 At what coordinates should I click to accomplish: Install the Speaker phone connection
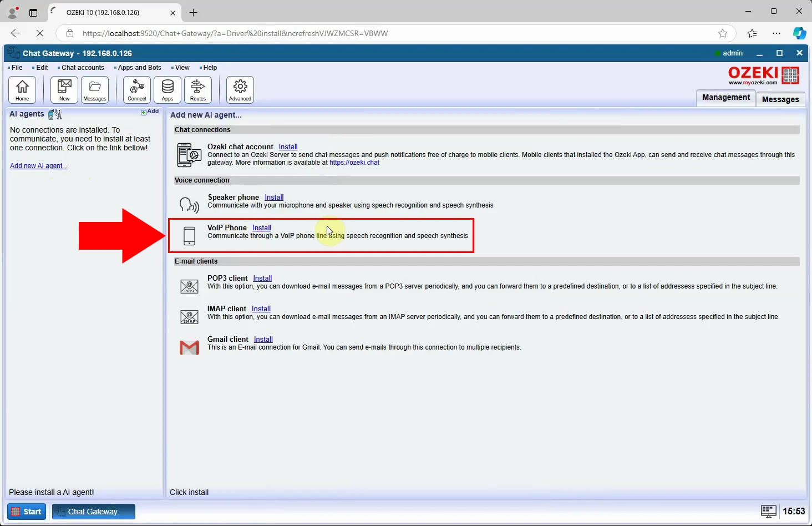click(x=274, y=198)
